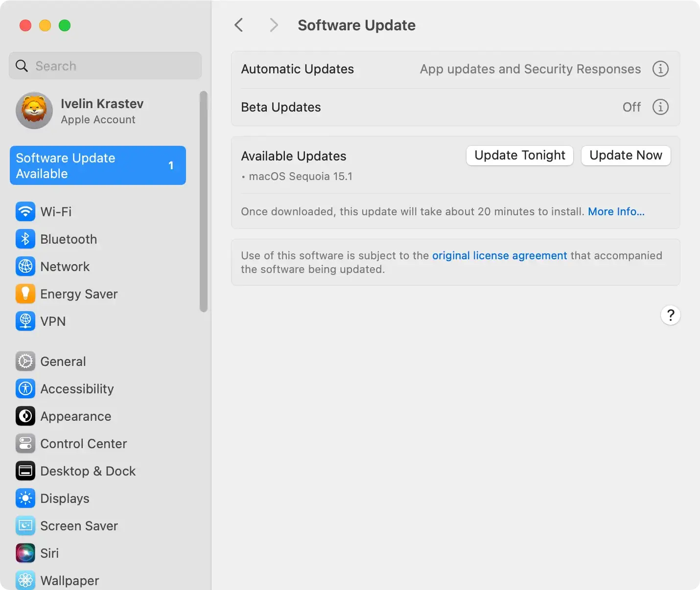
Task: Click the Appearance icon
Action: coord(25,416)
